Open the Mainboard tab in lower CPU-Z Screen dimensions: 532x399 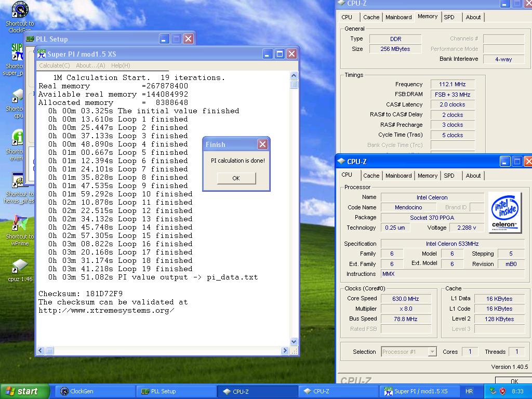(x=398, y=176)
